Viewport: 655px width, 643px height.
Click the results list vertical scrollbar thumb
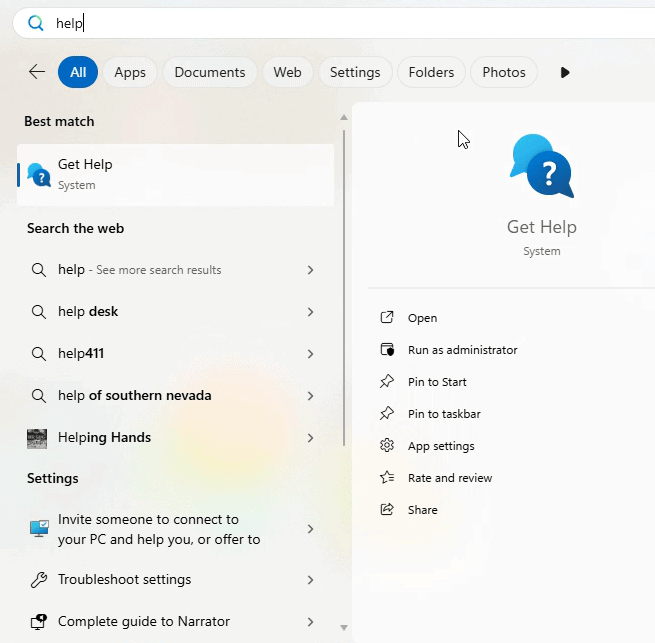point(344,288)
